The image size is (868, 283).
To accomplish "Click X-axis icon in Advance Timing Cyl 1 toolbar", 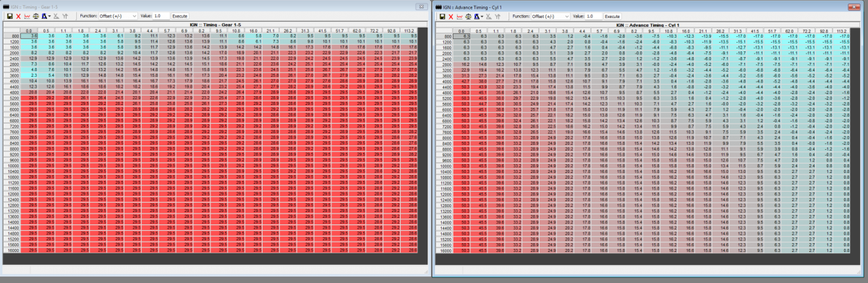I will (x=488, y=17).
